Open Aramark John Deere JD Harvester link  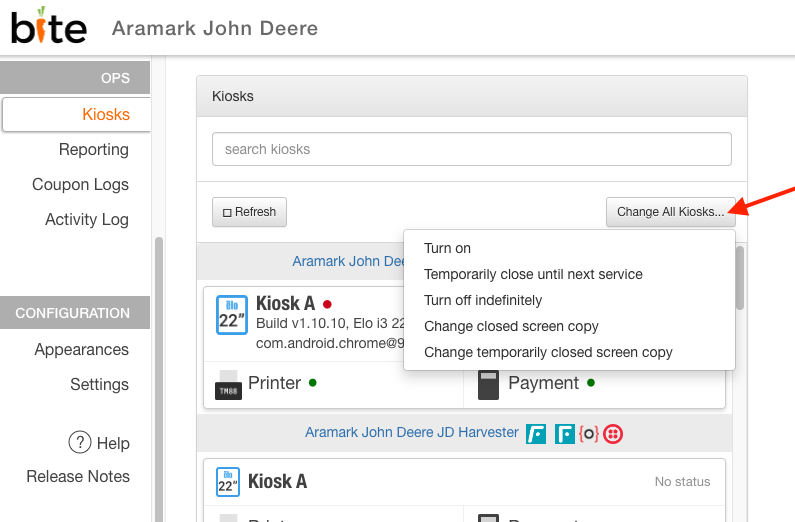412,432
